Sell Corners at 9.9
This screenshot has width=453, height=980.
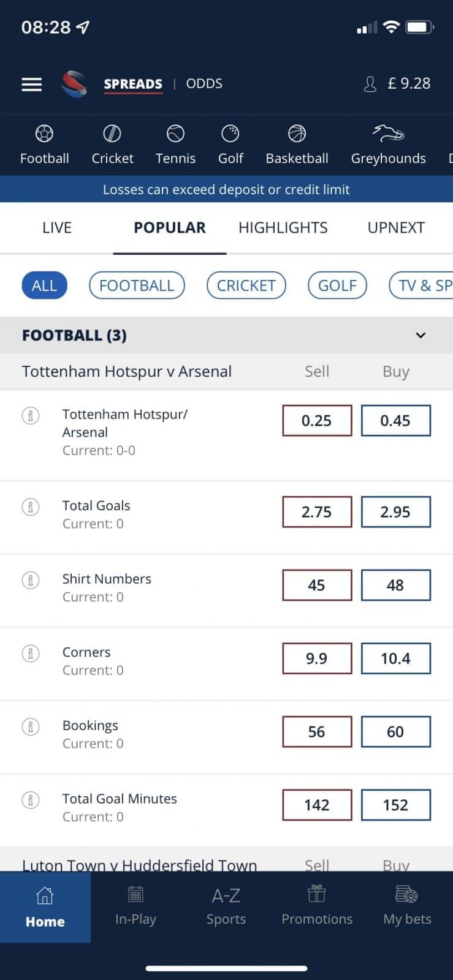[x=317, y=658]
